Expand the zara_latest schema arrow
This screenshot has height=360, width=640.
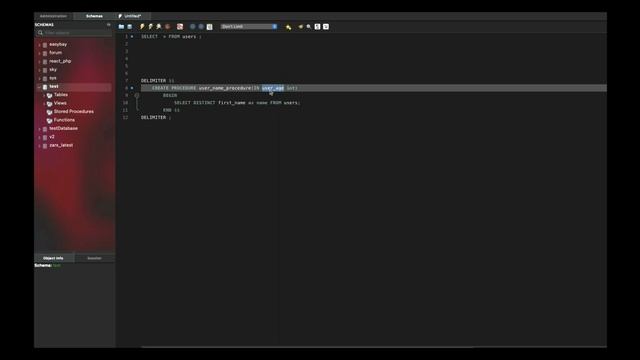tap(40, 145)
